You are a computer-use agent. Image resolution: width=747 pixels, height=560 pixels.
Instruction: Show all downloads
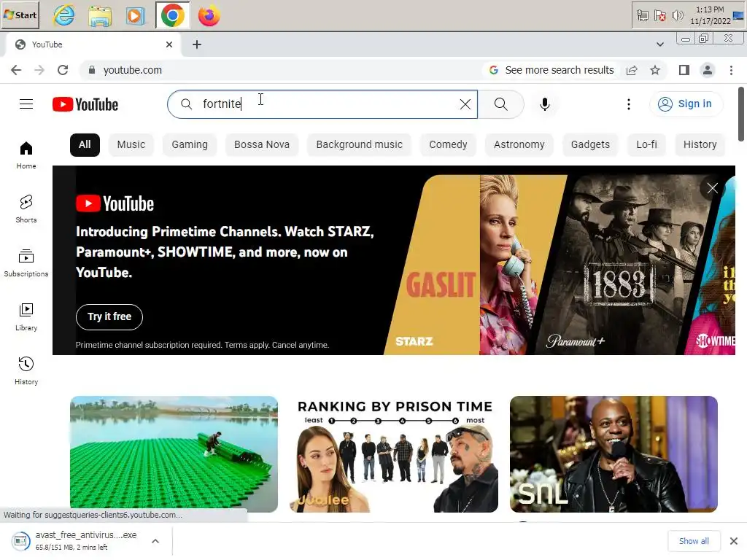(x=694, y=541)
